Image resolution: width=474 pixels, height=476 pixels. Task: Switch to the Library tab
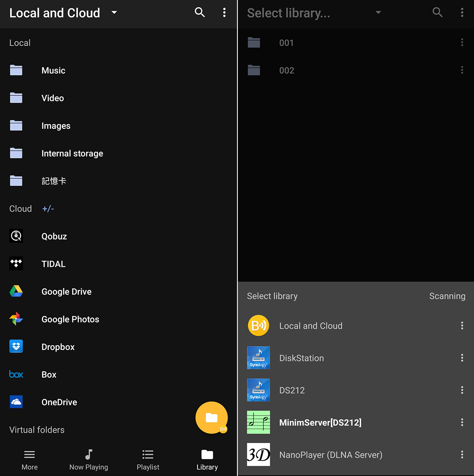coord(207,460)
